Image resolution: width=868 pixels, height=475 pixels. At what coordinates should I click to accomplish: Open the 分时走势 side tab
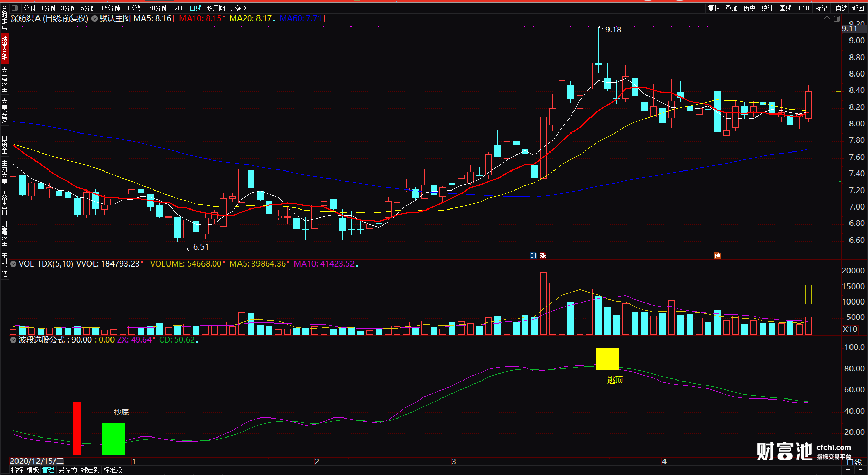tap(4, 18)
